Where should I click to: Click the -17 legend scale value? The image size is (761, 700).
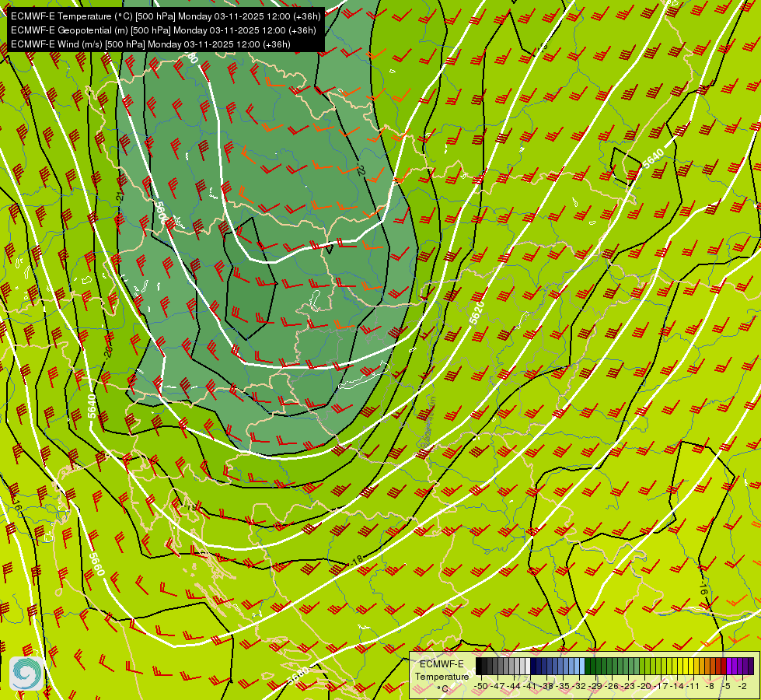point(661,686)
